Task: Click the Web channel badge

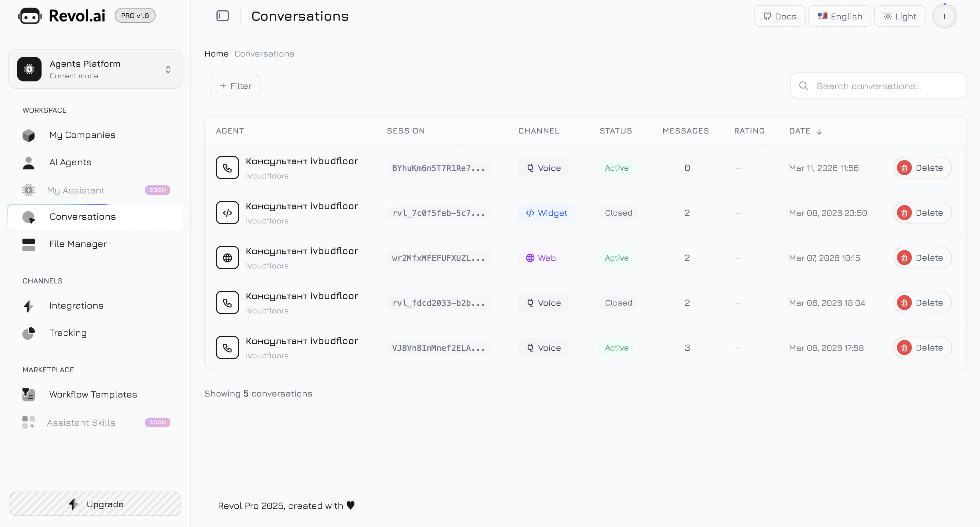Action: click(541, 258)
